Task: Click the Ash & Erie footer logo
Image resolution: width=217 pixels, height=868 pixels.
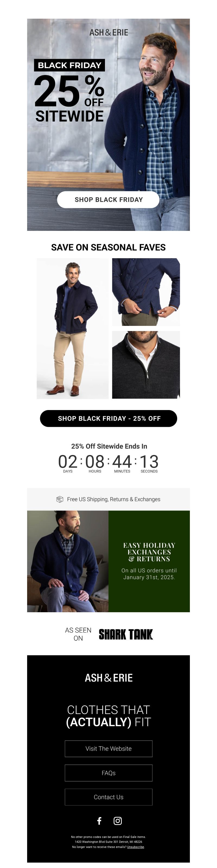Action: 109,678
